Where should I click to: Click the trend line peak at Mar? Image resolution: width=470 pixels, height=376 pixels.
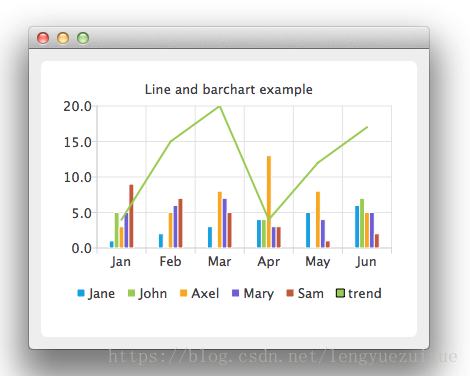[219, 106]
